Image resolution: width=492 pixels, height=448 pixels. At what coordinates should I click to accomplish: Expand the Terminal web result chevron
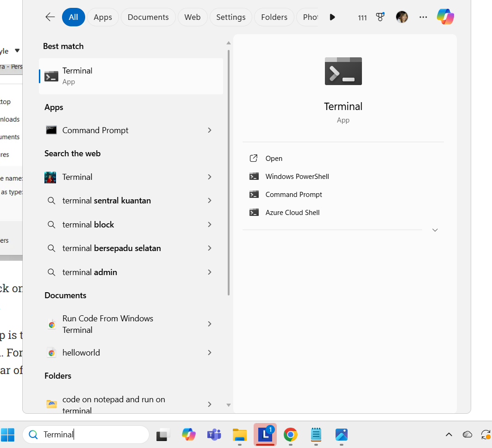point(210,177)
